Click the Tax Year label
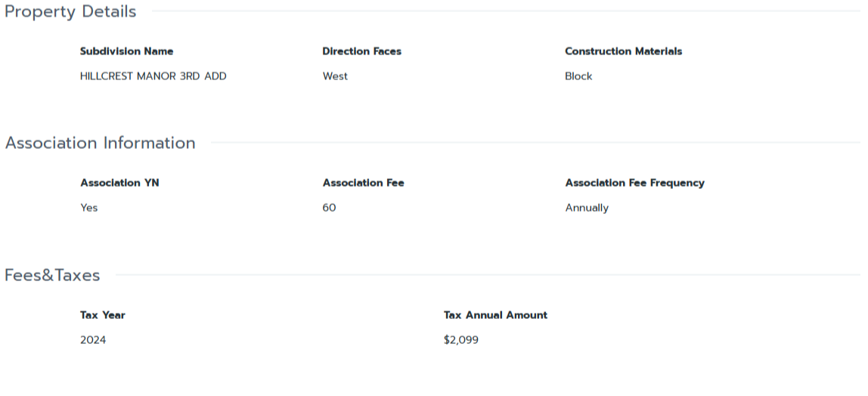Screen dimensions: 868x396 (103, 315)
